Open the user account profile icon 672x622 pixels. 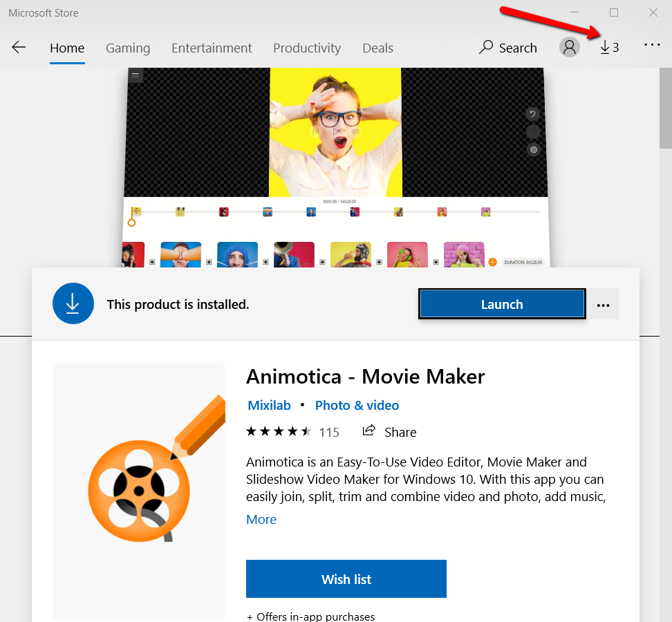[569, 47]
